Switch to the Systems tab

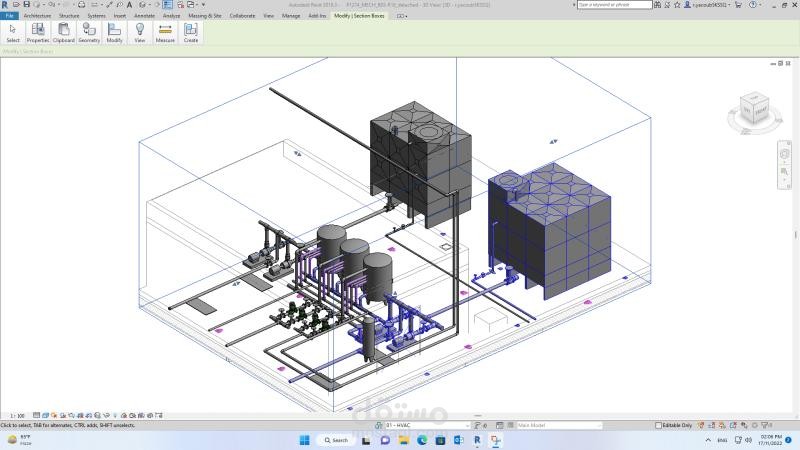[96, 16]
